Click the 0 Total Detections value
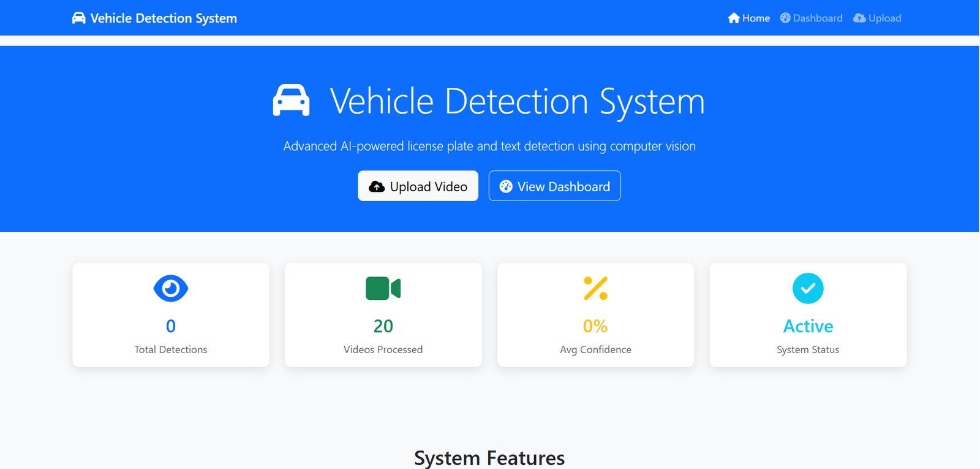 tap(171, 326)
